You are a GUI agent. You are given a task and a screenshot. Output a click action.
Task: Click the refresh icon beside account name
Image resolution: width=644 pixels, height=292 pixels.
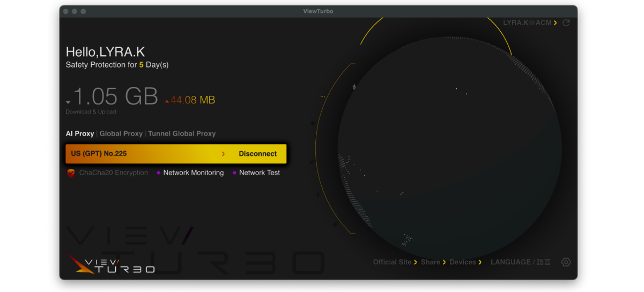[x=566, y=23]
